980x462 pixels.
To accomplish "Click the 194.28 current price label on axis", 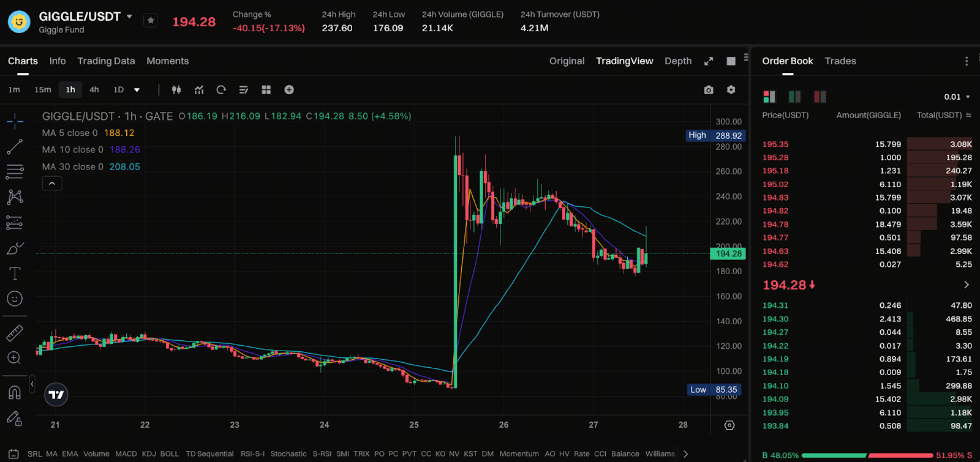I will pyautogui.click(x=728, y=253).
